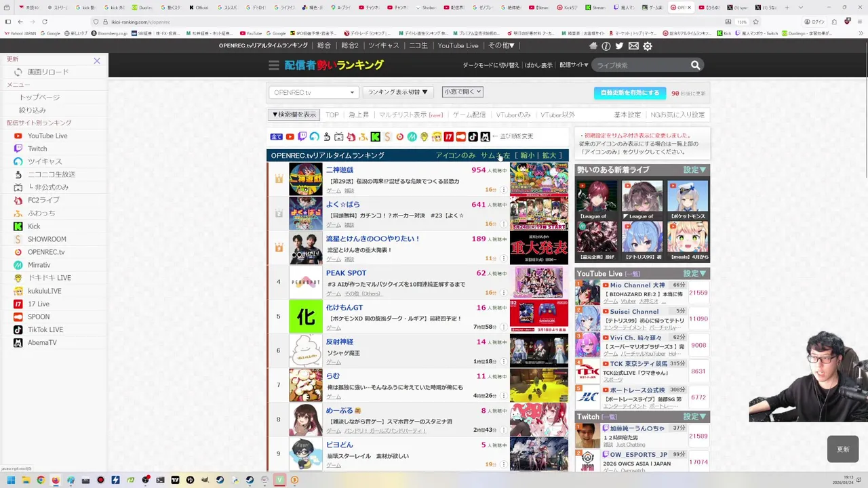Open 設定▼ for 勢いのある新着ライブ
Screen dimensions: 868x488
point(695,170)
